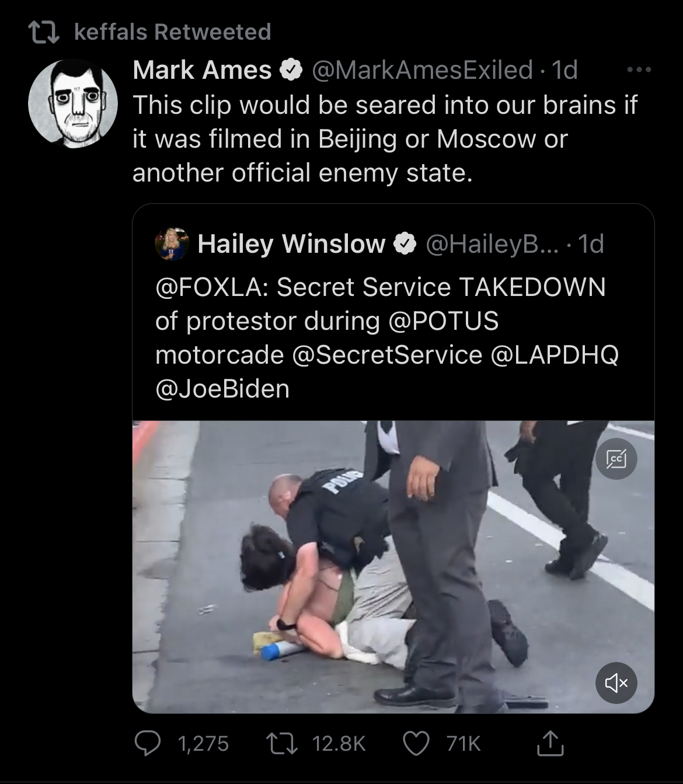Tap the keffals Retweeted label
The width and height of the screenshot is (683, 784).
pos(173,32)
